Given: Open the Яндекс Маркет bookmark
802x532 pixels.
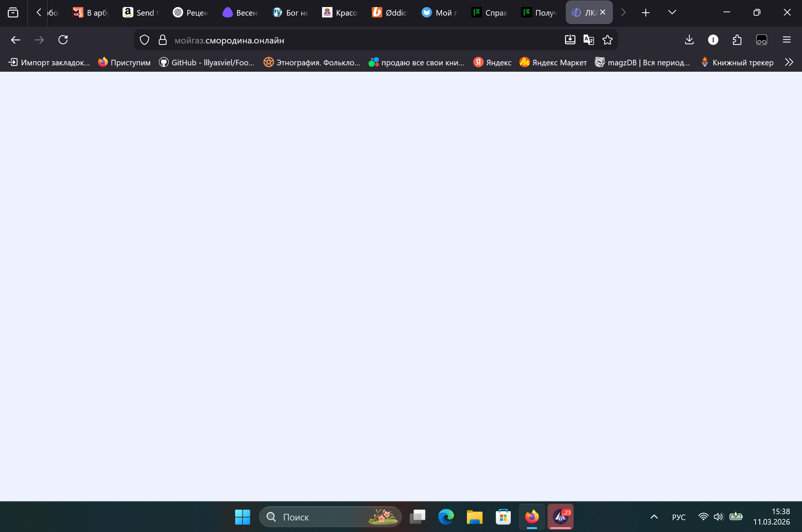Looking at the screenshot, I should pos(553,62).
